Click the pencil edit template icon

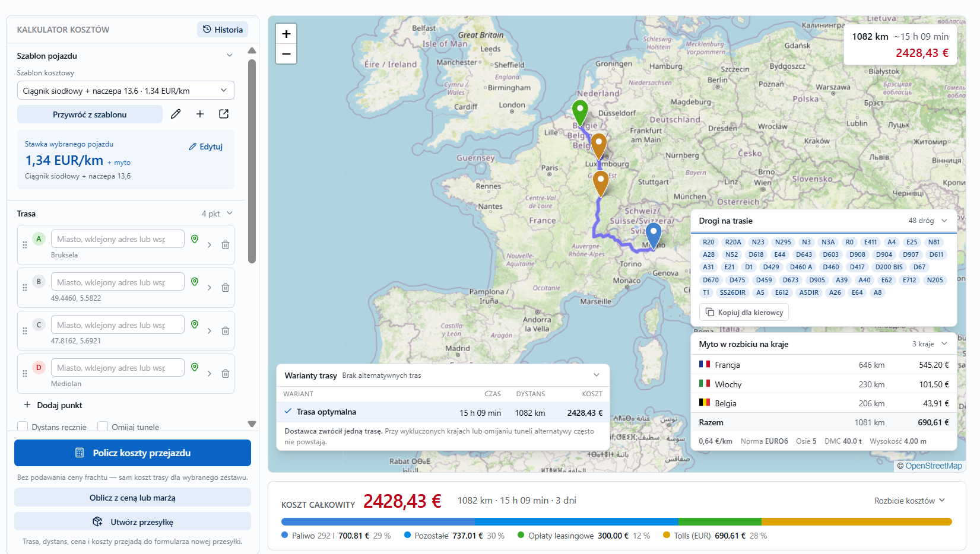pyautogui.click(x=176, y=114)
